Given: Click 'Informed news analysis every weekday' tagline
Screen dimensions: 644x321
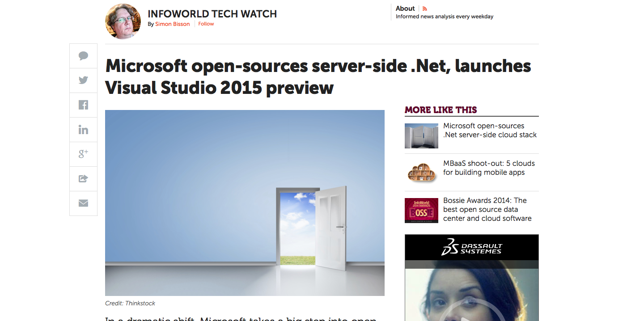Looking at the screenshot, I should tap(445, 17).
